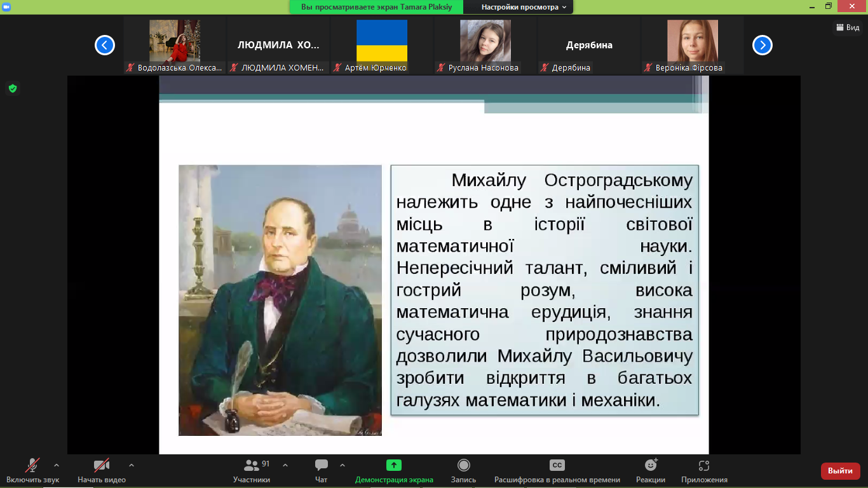
Task: Select Водолазська Олекса... participant video thumbnail
Action: point(175,46)
